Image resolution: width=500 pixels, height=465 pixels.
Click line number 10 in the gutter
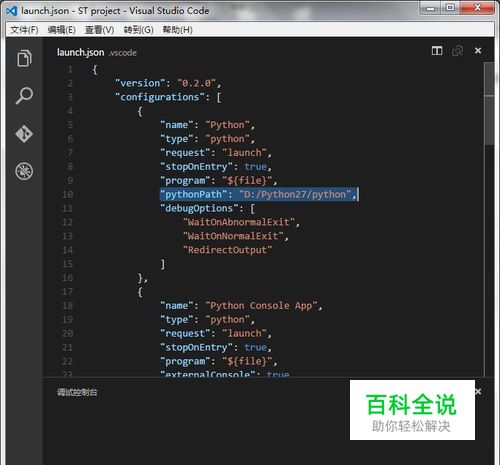point(67,195)
